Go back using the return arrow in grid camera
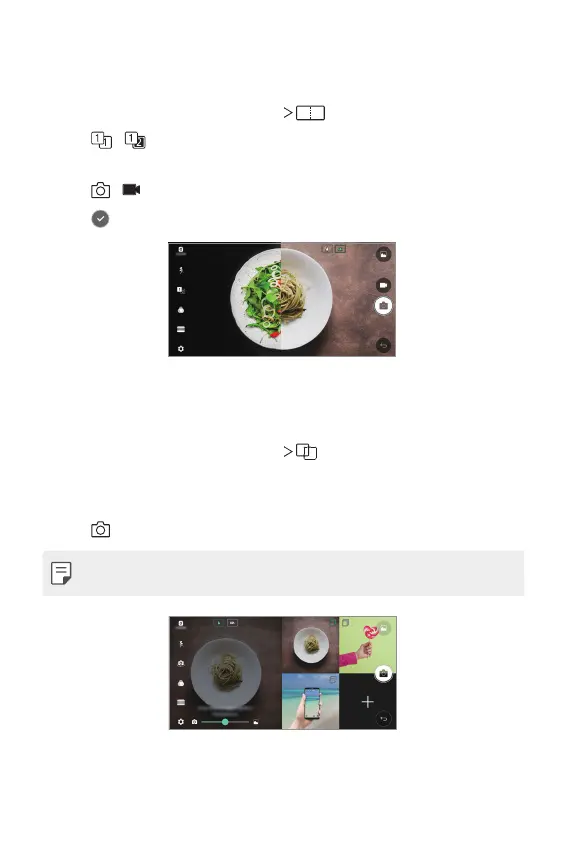 [x=383, y=719]
